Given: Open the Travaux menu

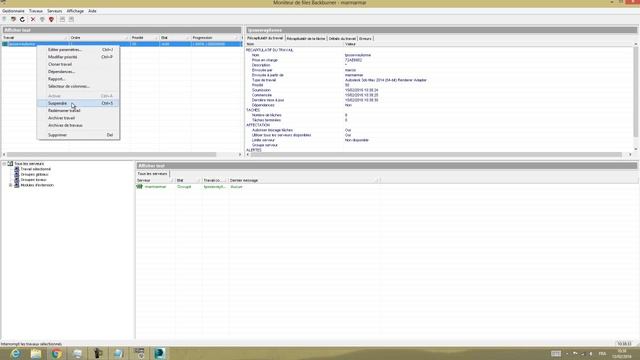Looking at the screenshot, I should pyautogui.click(x=36, y=11).
